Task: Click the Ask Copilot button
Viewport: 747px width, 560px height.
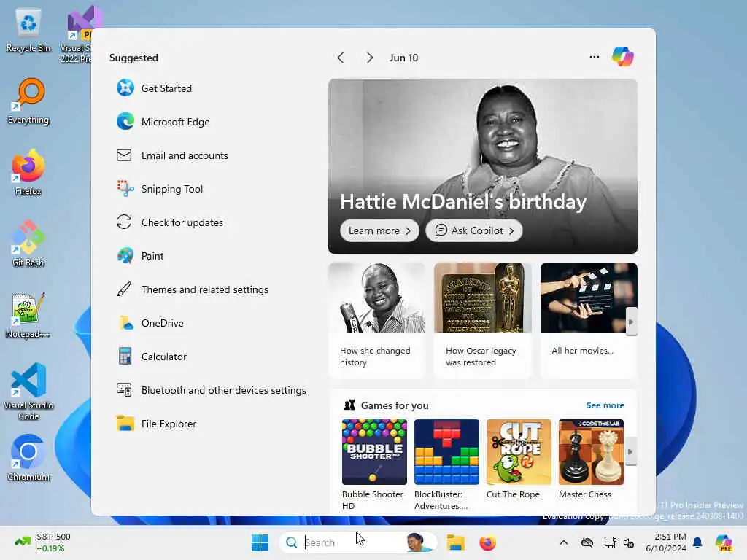Action: (x=474, y=230)
